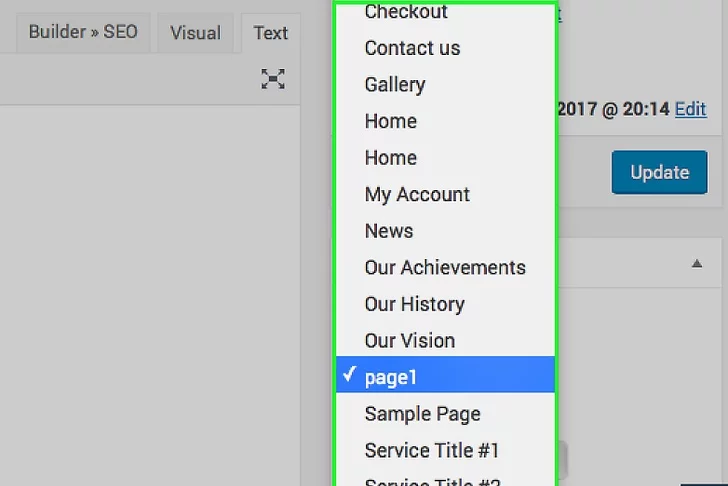Choose Service Title #1 option
Image resolution: width=728 pixels, height=486 pixels.
[432, 450]
